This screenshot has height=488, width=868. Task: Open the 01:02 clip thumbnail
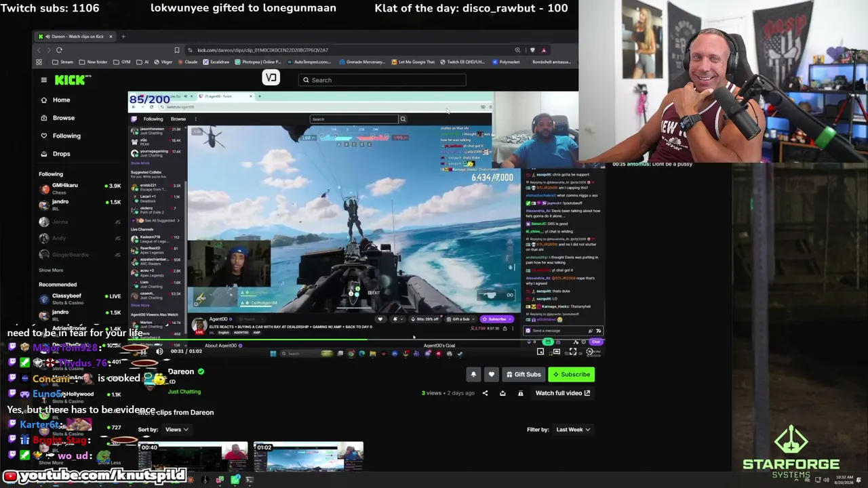(309, 457)
